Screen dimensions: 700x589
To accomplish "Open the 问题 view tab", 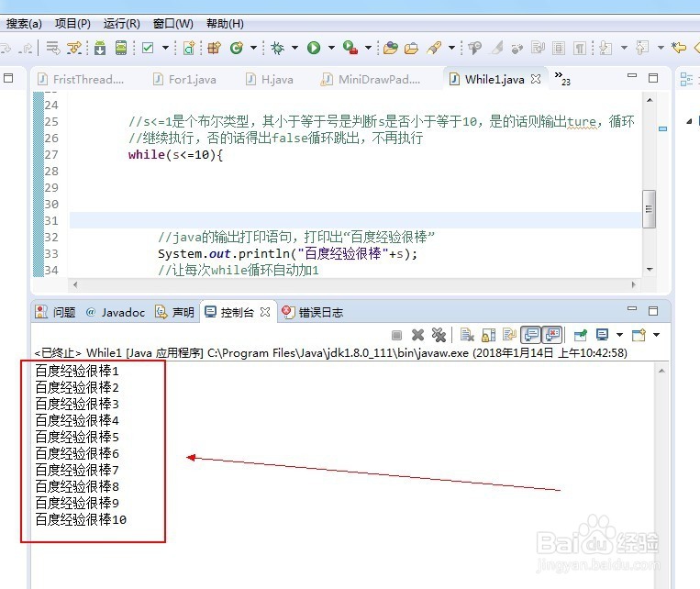I will 55,312.
